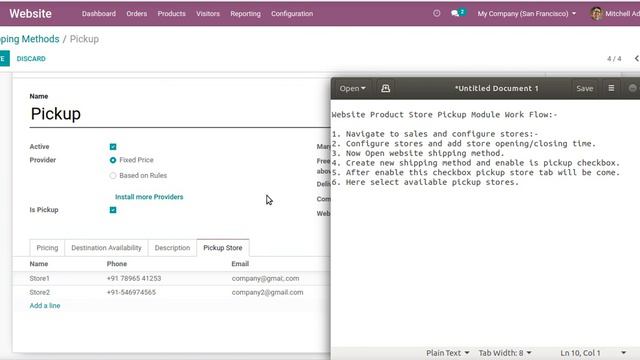640x360 pixels.
Task: Open the Products menu
Action: pyautogui.click(x=171, y=13)
